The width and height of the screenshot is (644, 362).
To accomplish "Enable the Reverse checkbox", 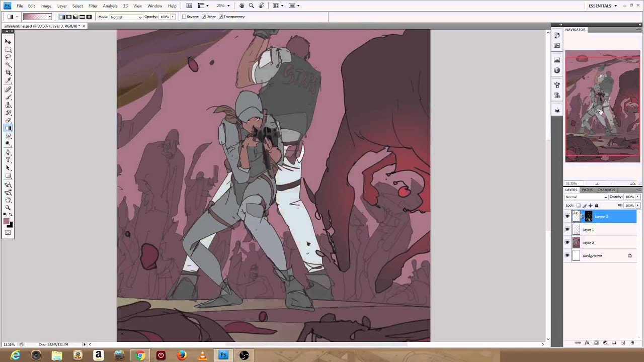I will [184, 17].
